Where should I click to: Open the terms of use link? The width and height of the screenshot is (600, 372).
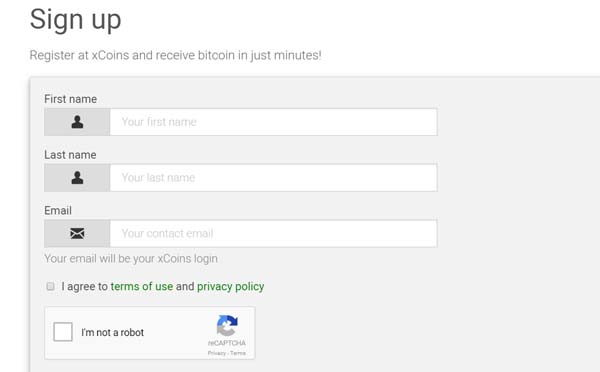click(142, 286)
